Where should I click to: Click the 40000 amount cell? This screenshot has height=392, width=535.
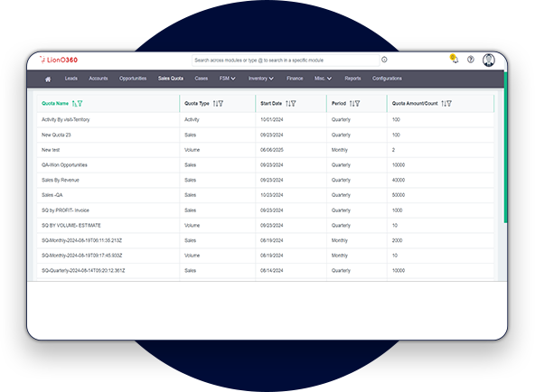pos(399,180)
